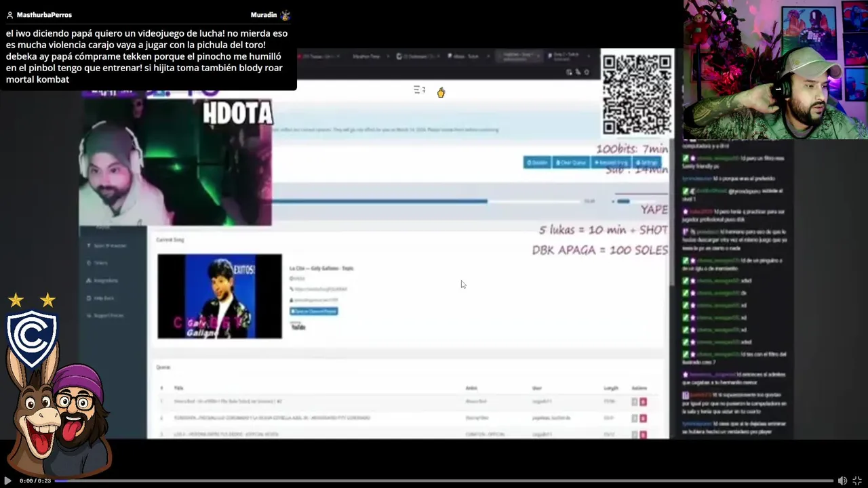
Task: Delete the LOS 4 song from the queue
Action: (643, 434)
